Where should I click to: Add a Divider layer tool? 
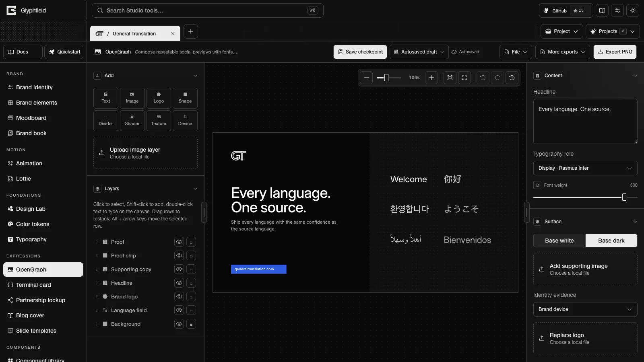tap(106, 121)
